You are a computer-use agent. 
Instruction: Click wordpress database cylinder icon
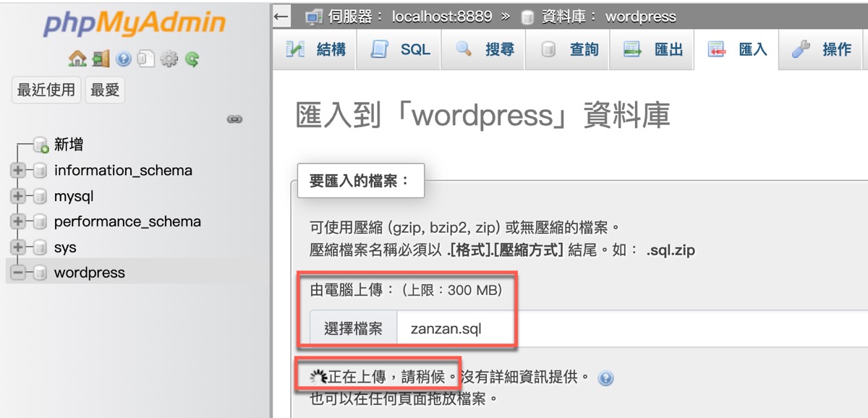41,273
